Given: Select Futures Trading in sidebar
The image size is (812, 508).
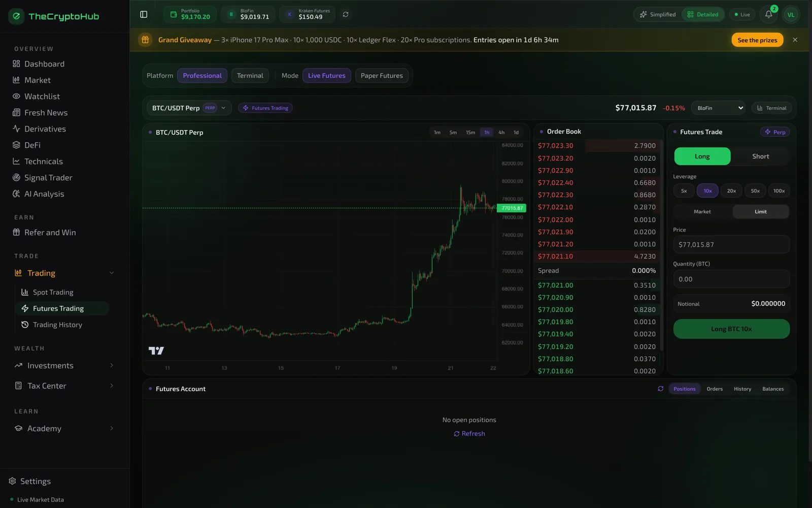Looking at the screenshot, I should (x=62, y=308).
